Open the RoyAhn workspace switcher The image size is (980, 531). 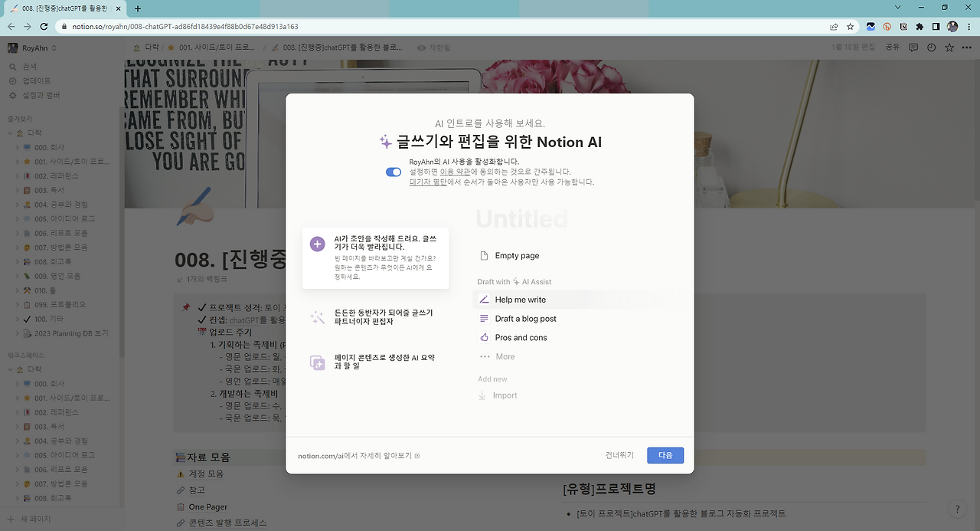(x=34, y=48)
